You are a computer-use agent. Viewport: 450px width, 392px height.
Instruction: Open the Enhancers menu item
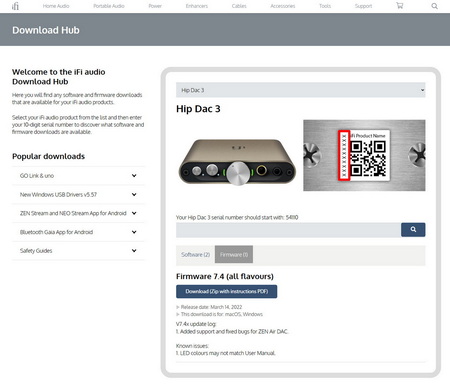tap(197, 6)
